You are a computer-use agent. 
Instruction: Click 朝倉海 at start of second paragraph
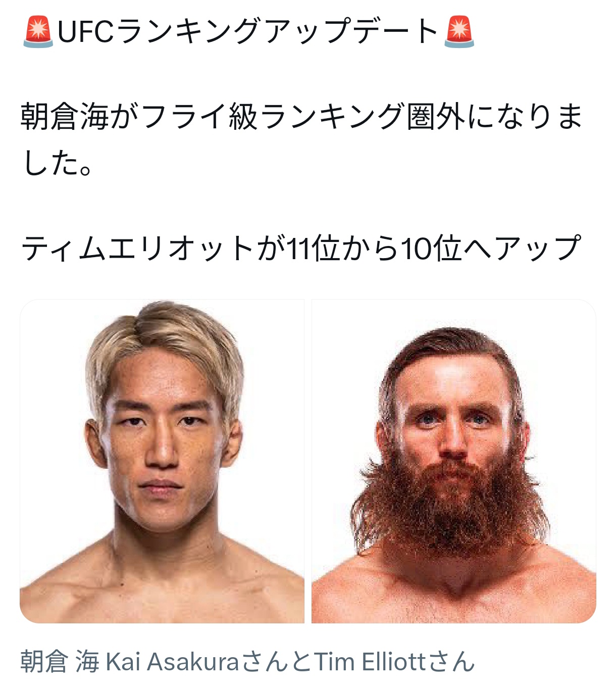tap(64, 116)
